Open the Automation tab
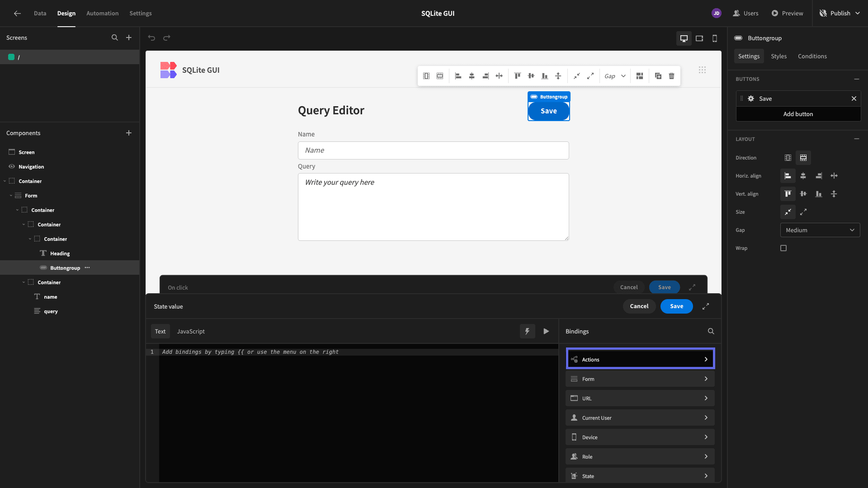The height and width of the screenshot is (488, 868). coord(103,13)
